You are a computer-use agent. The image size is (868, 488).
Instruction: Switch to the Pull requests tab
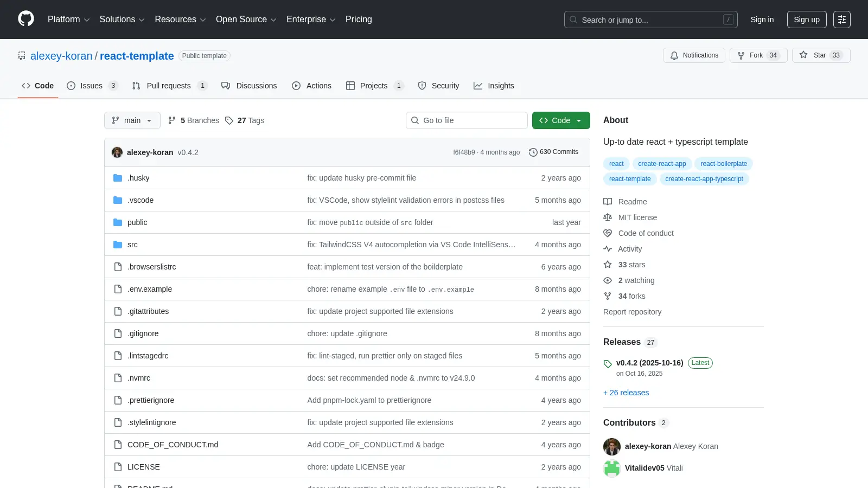[x=169, y=86]
